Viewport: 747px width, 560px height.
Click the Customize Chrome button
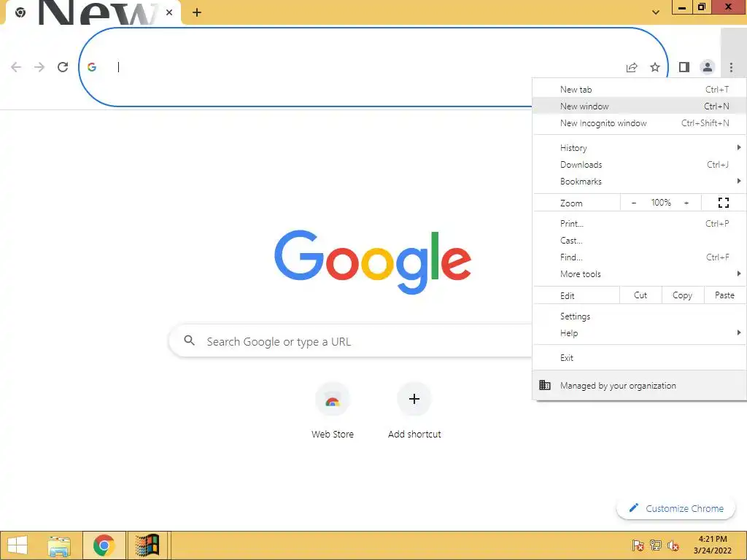[676, 508]
